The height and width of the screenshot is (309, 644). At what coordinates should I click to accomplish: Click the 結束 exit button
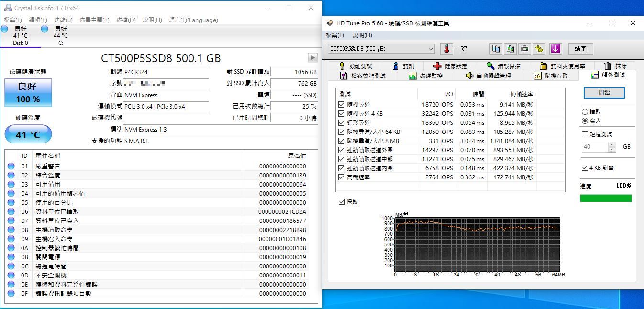tap(580, 49)
